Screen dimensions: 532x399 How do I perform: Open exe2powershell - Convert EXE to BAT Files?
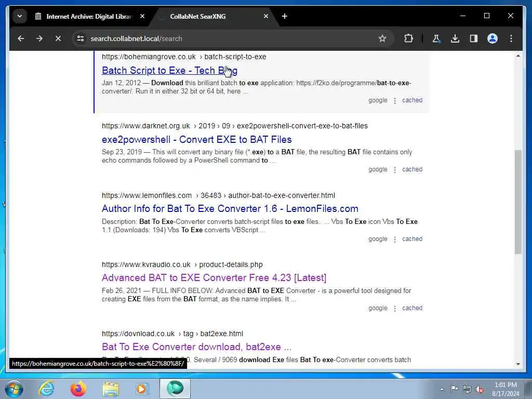tap(197, 139)
